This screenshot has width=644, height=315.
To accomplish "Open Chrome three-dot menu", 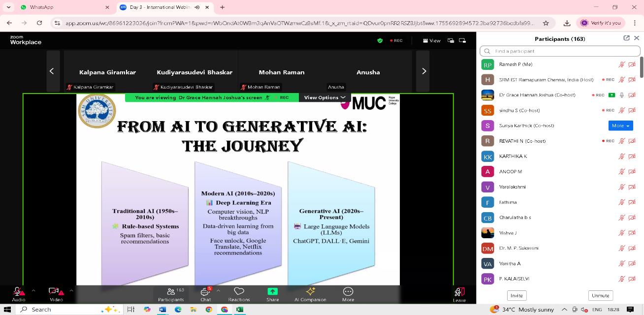I will coord(635,23).
